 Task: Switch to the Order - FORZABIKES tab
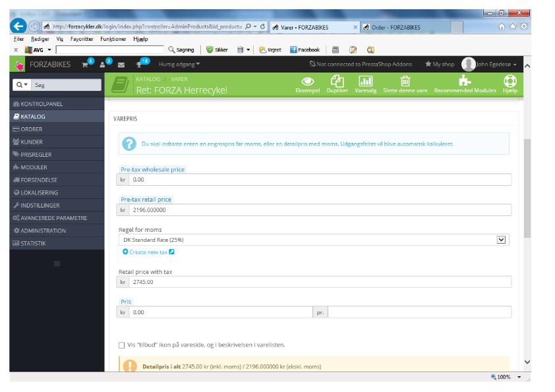coord(405,27)
